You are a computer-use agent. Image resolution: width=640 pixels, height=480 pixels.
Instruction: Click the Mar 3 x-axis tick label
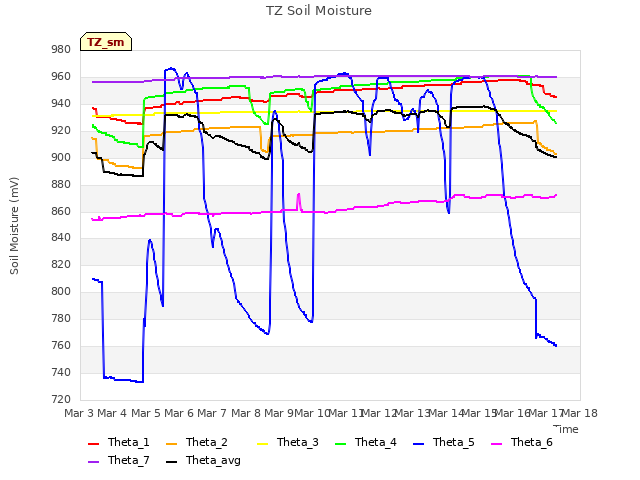click(79, 413)
